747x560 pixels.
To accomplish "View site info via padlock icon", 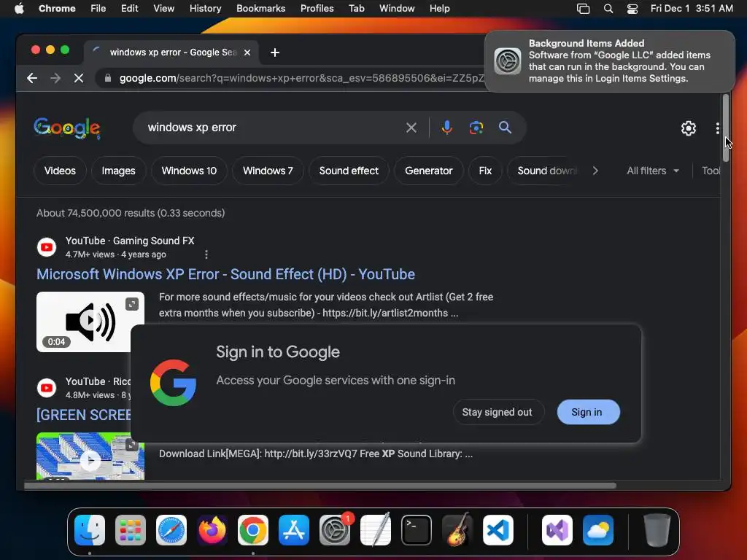I will pyautogui.click(x=108, y=78).
